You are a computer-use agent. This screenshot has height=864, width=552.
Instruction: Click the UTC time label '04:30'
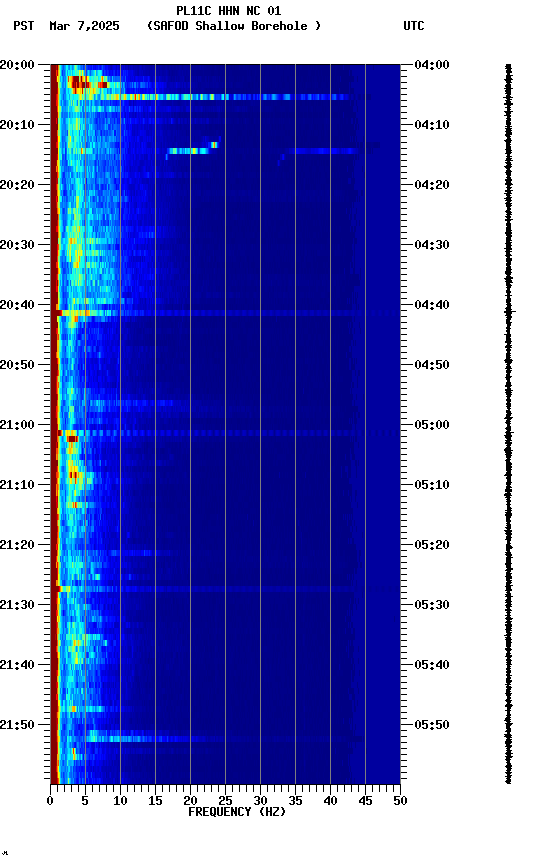tap(432, 245)
